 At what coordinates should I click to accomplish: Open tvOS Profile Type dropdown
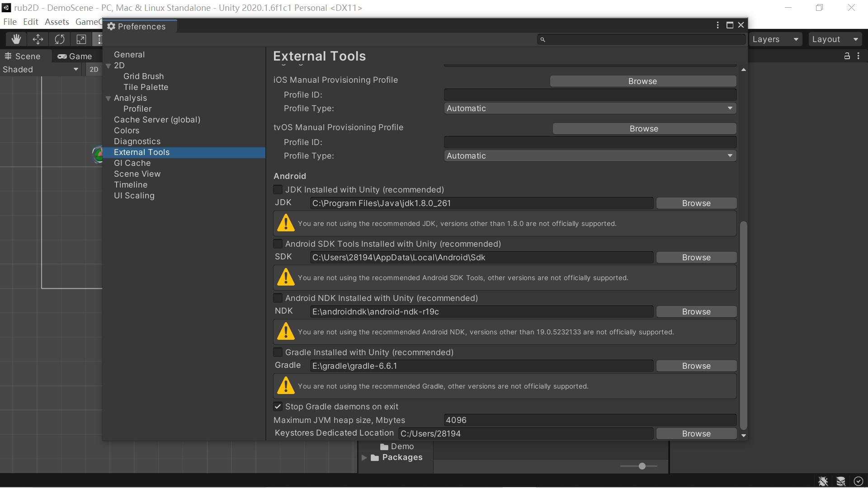tap(590, 156)
